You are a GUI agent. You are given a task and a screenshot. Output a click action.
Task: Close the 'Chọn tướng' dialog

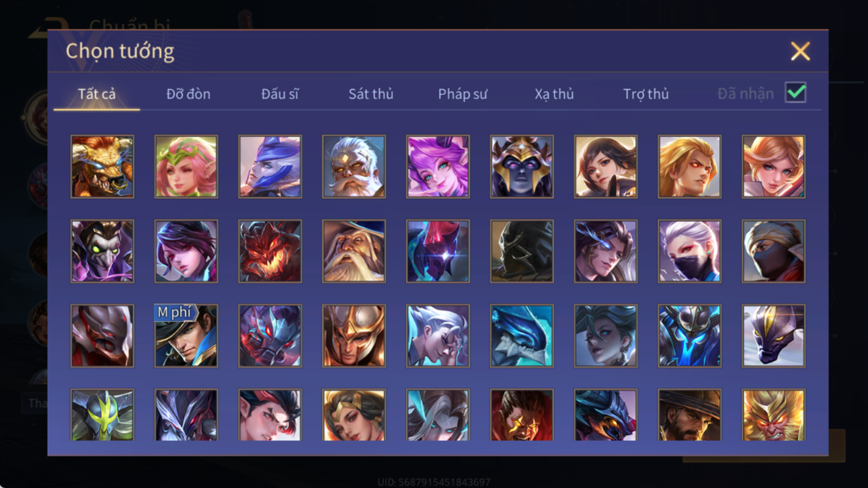click(800, 51)
